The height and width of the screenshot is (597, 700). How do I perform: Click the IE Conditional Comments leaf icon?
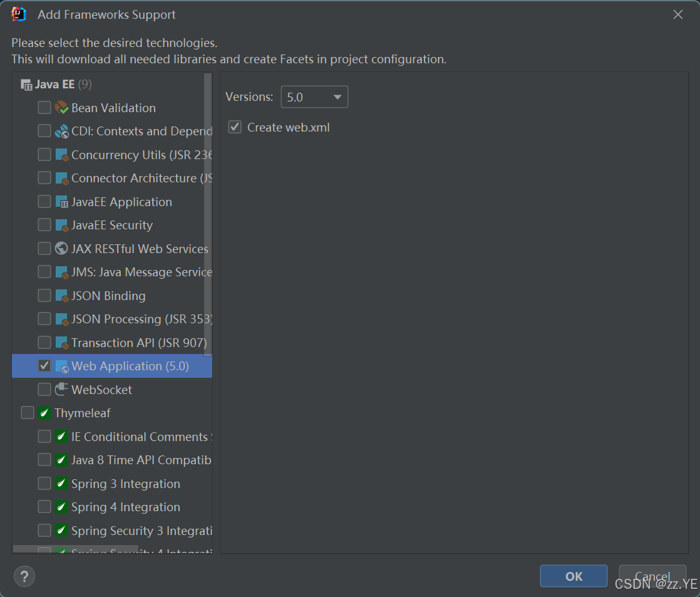(61, 436)
